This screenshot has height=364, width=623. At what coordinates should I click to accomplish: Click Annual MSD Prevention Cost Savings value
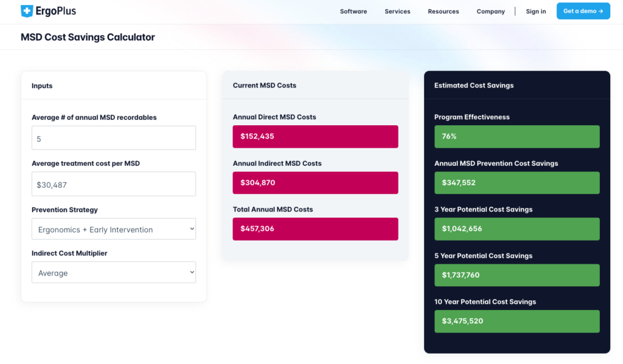[517, 183]
